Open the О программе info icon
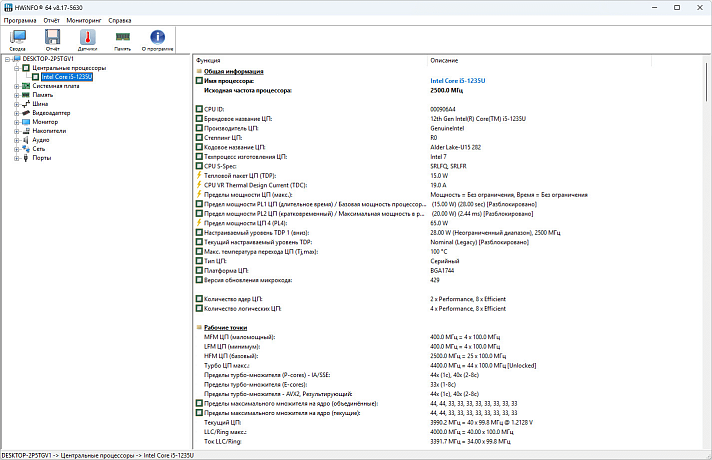This screenshot has height=460, width=712. [x=158, y=39]
